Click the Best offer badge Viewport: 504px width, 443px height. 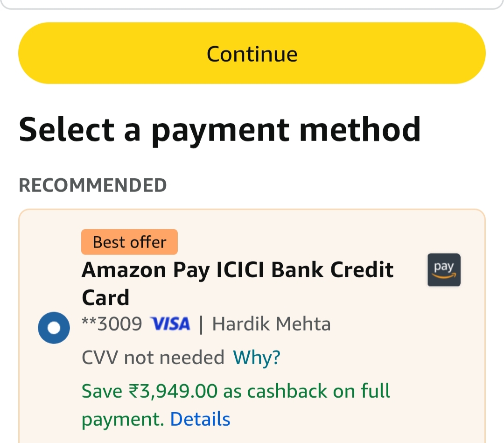point(129,242)
